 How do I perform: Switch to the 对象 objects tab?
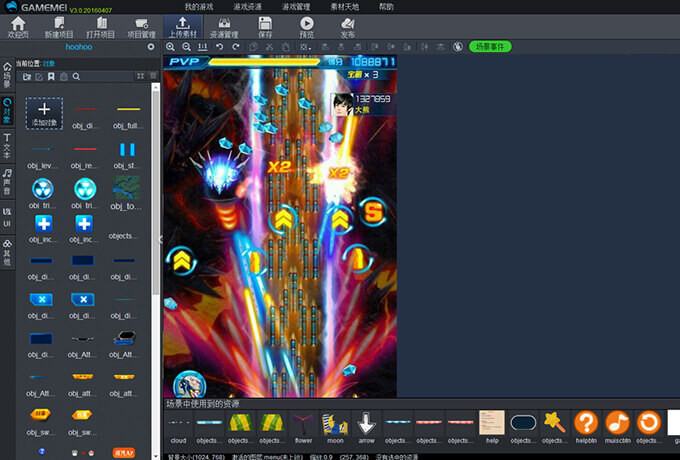(x=7, y=111)
